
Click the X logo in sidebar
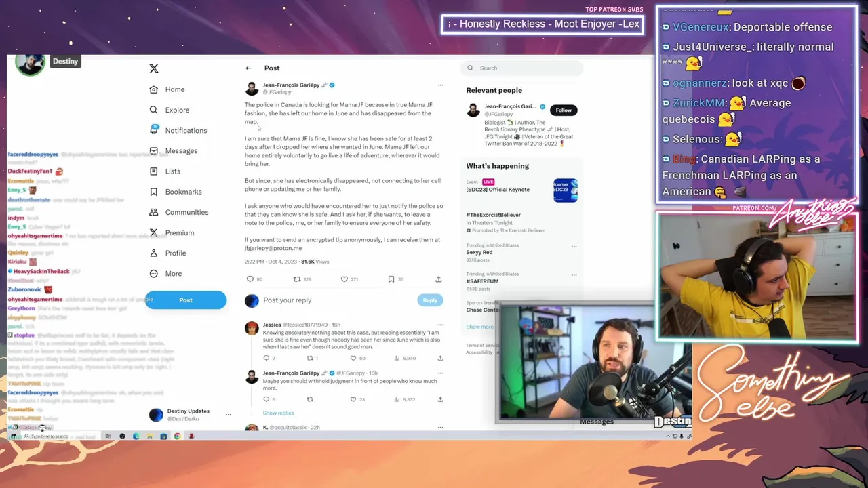click(154, 68)
